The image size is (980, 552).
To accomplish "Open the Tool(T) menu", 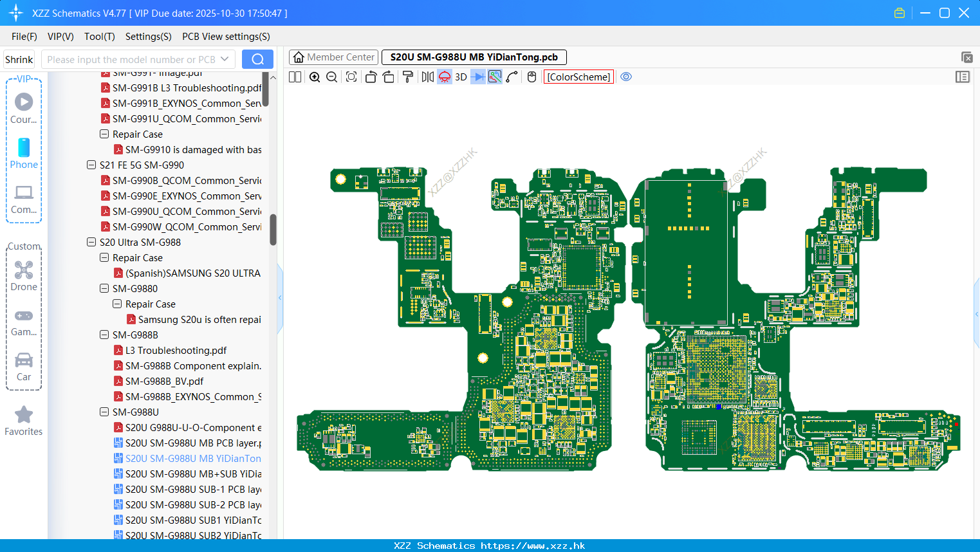I will tap(100, 37).
